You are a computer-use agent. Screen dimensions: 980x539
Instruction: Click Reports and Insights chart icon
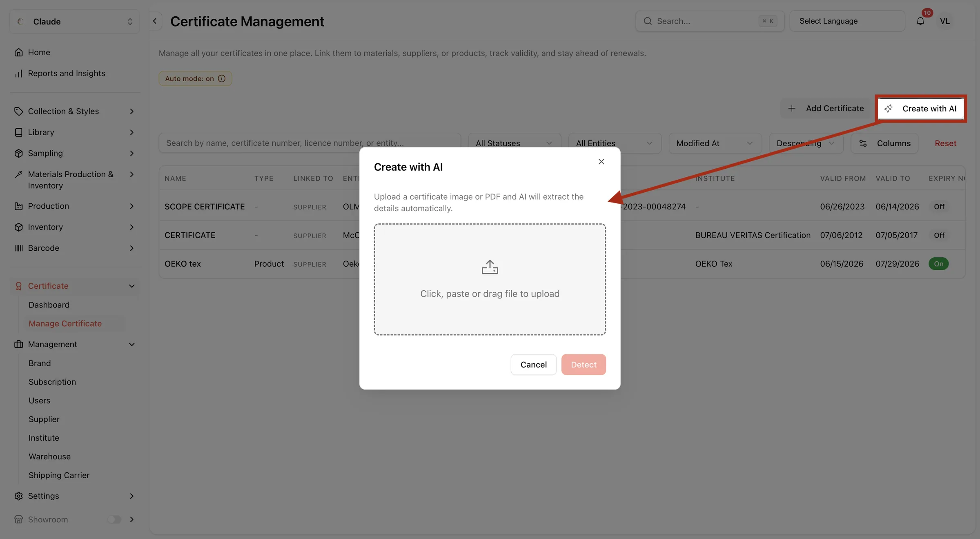pos(18,73)
